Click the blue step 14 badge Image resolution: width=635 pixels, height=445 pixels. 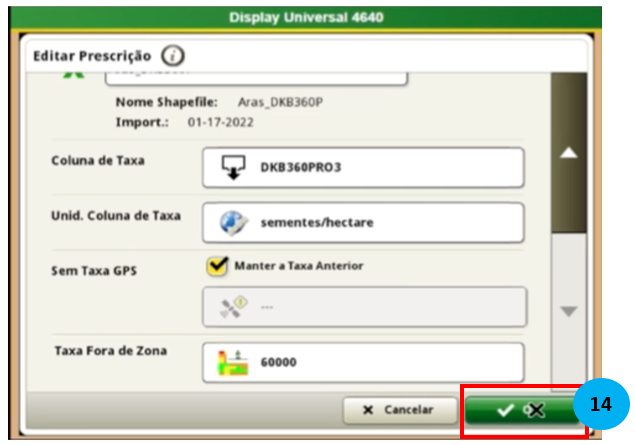point(601,405)
